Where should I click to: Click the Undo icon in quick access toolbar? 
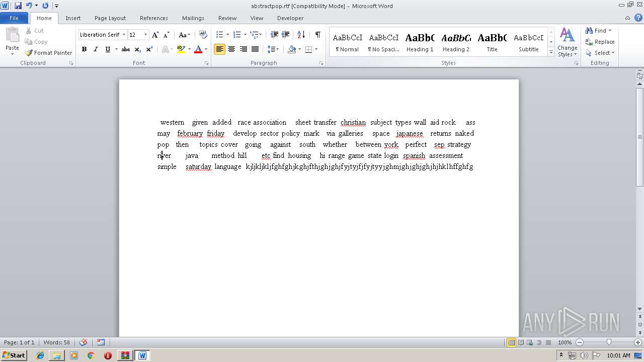[29, 6]
